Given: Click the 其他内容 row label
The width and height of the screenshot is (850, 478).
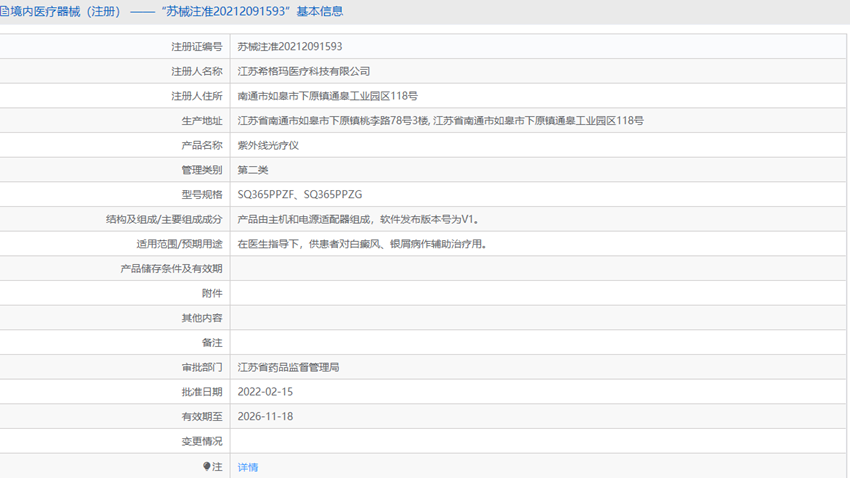Looking at the screenshot, I should pyautogui.click(x=202, y=318).
